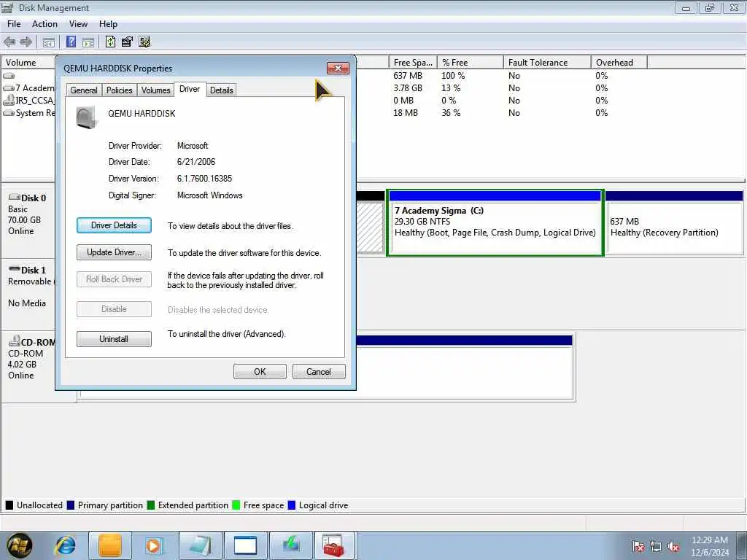Click the show/hide console tree toolbar icon
This screenshot has width=747, height=560.
[49, 42]
